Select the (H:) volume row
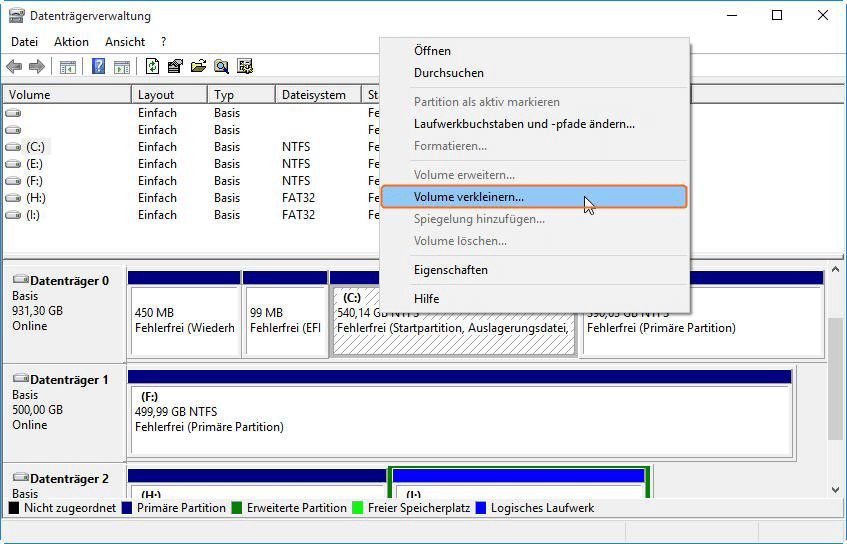 tap(192, 198)
